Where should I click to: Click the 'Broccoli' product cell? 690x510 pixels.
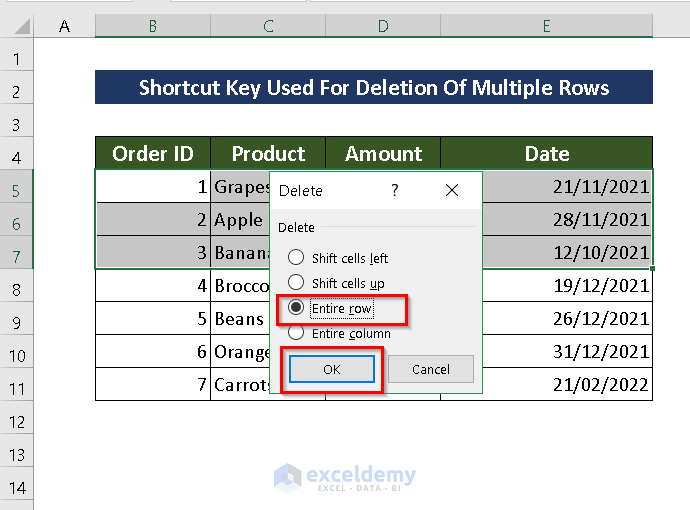tap(240, 285)
